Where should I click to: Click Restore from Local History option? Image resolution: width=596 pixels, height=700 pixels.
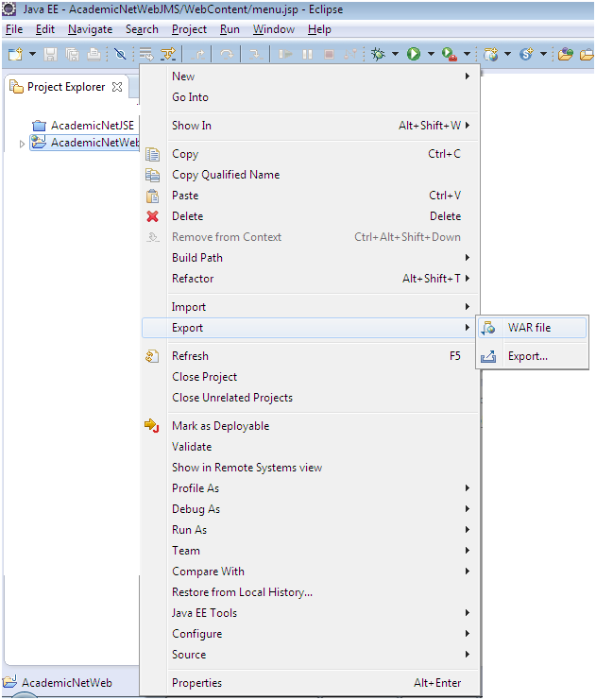point(242,592)
